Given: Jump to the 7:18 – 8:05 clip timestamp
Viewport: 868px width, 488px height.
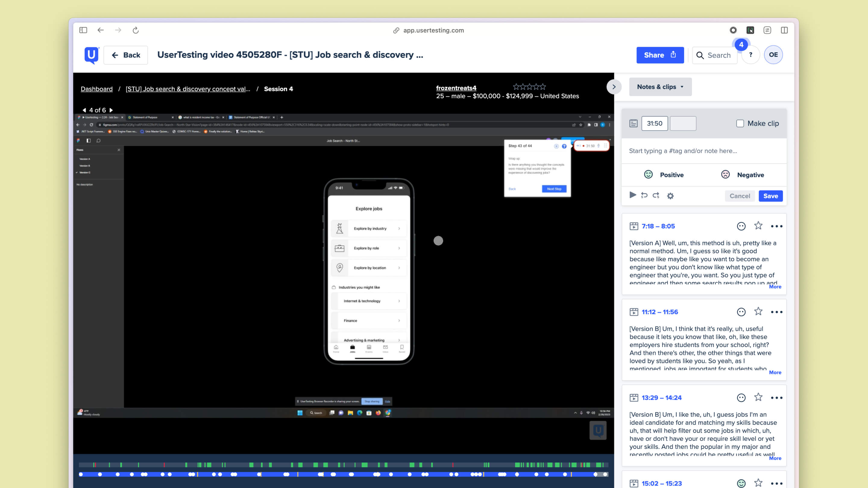Looking at the screenshot, I should [x=658, y=226].
